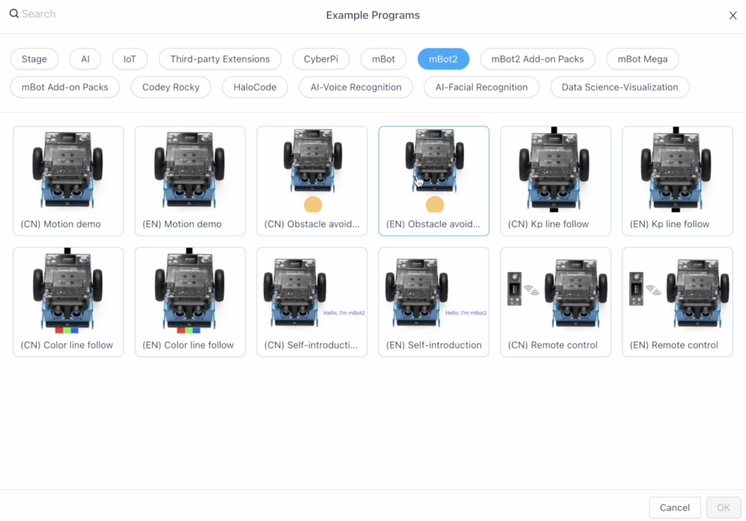This screenshot has width=746, height=521.
Task: Select the (CN) Kp line follow example
Action: pyautogui.click(x=556, y=181)
